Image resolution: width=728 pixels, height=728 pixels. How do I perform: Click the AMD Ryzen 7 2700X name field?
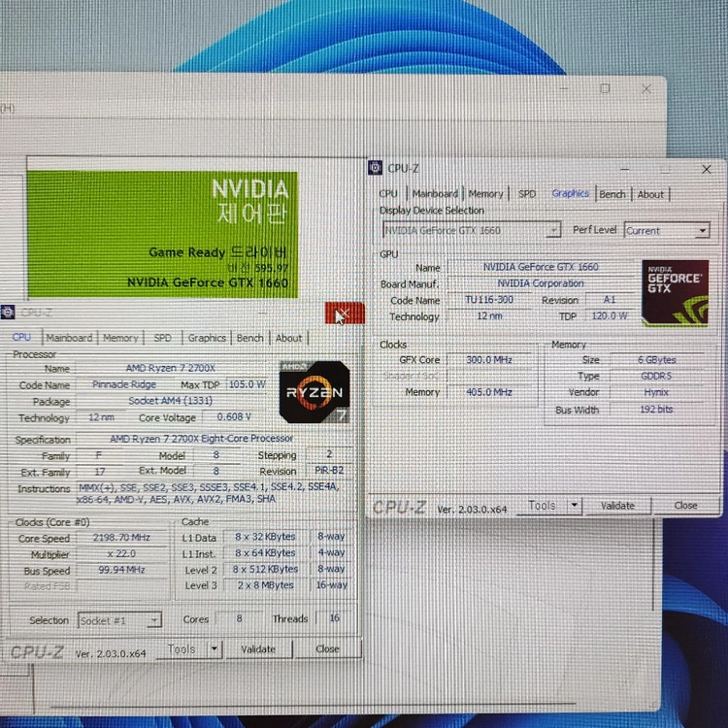click(171, 368)
